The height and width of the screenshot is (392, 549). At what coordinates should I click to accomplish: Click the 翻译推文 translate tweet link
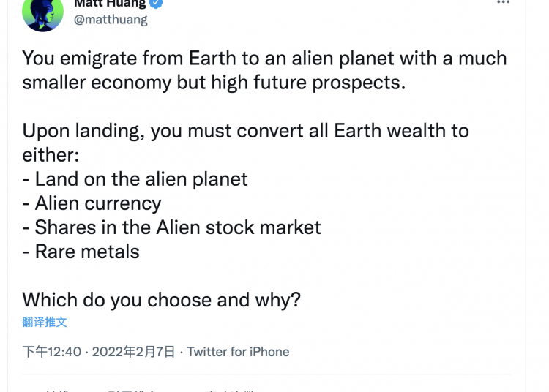coord(45,322)
